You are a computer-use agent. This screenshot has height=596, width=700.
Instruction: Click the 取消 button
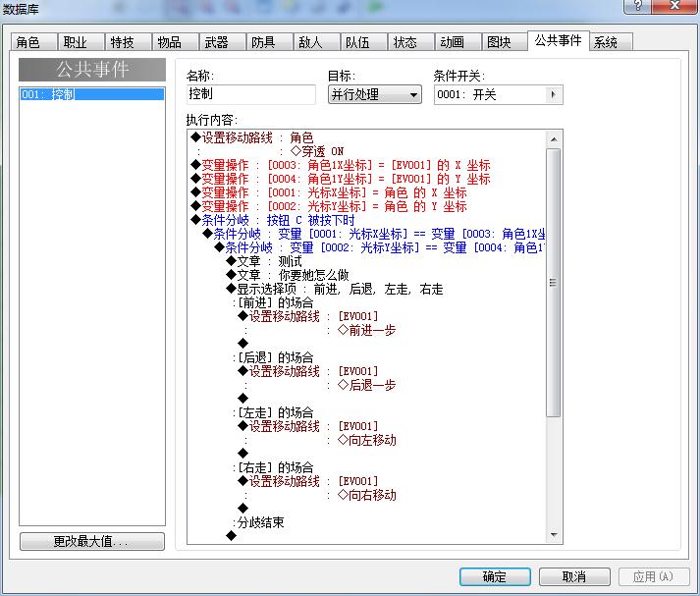point(574,576)
